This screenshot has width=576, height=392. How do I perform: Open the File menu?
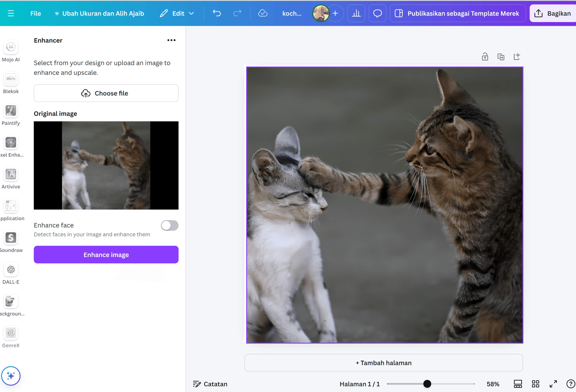point(35,13)
